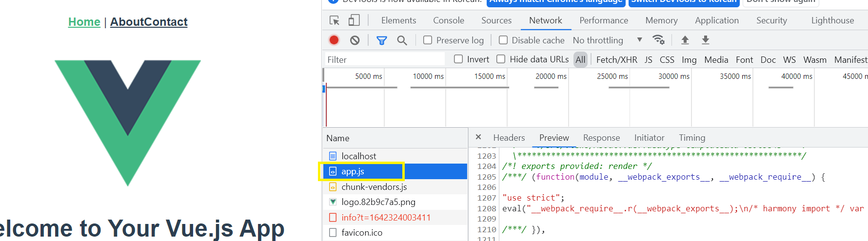
Task: Open network search with magnifier icon
Action: click(x=402, y=40)
